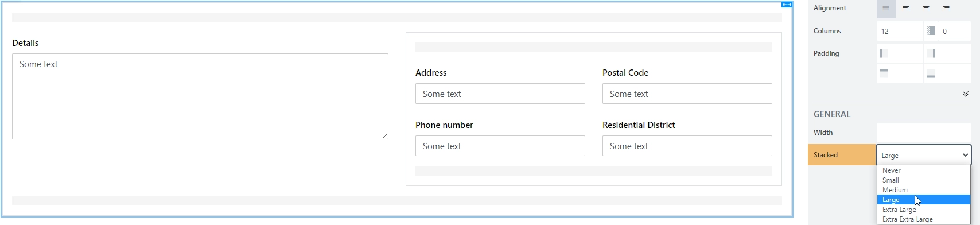Image resolution: width=980 pixels, height=225 pixels.
Task: Click the Postal Code input
Action: [687, 94]
